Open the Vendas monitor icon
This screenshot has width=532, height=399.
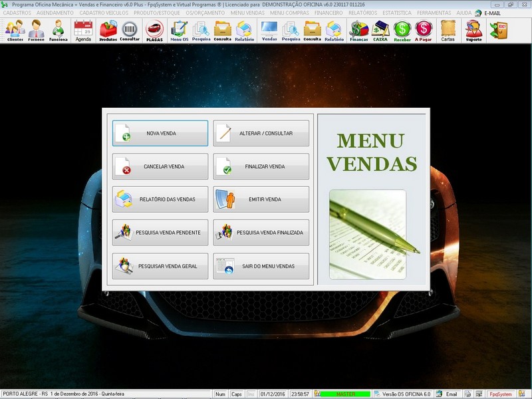tap(269, 31)
